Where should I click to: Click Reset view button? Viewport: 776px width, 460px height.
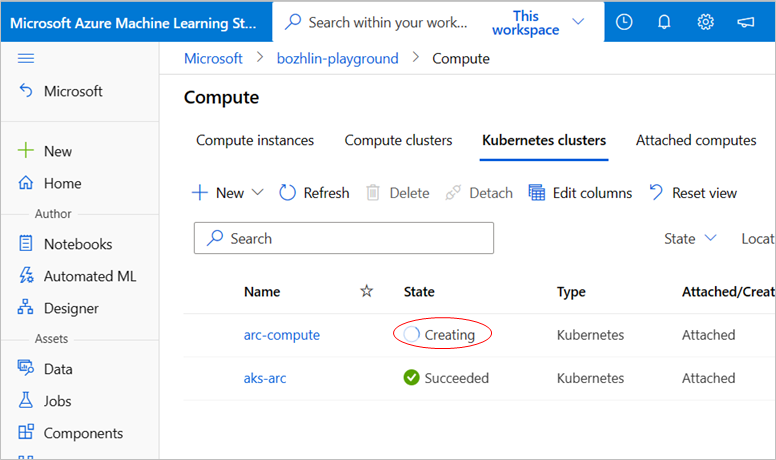click(692, 193)
